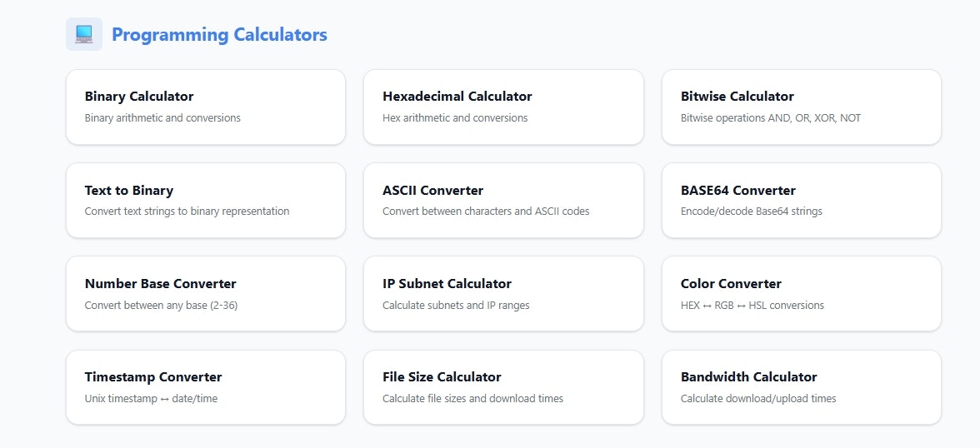Click the 'Binary arithmetic and conversions' description

pyautogui.click(x=162, y=118)
